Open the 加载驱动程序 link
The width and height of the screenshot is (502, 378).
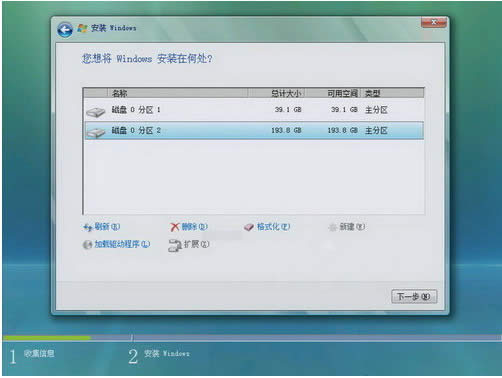122,244
